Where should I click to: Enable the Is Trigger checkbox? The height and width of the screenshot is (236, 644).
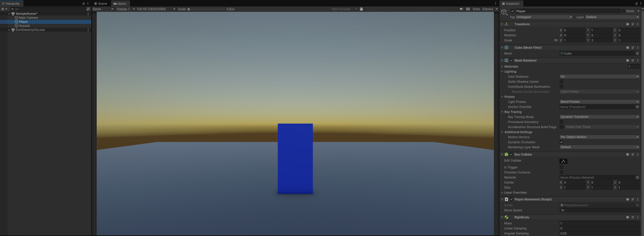(x=562, y=167)
